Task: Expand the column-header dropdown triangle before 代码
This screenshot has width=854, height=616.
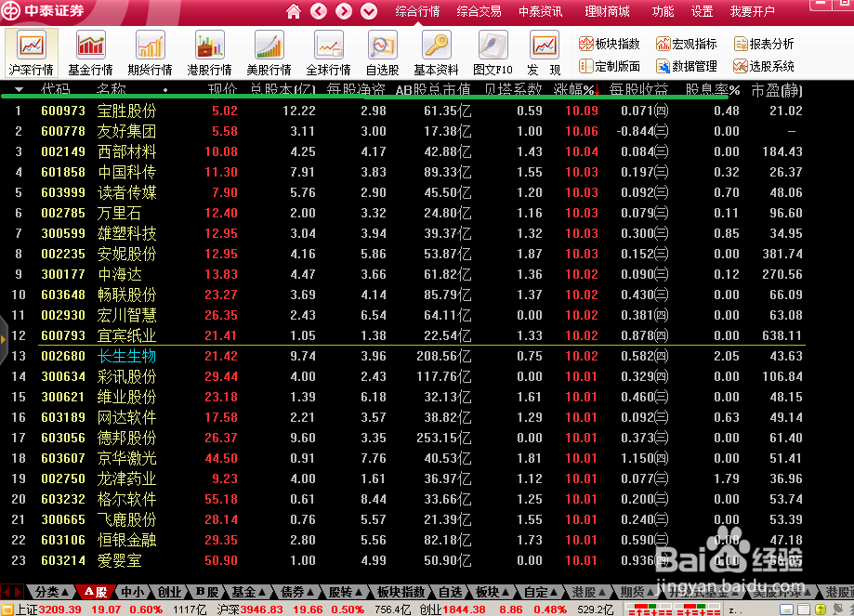Action: [20, 89]
